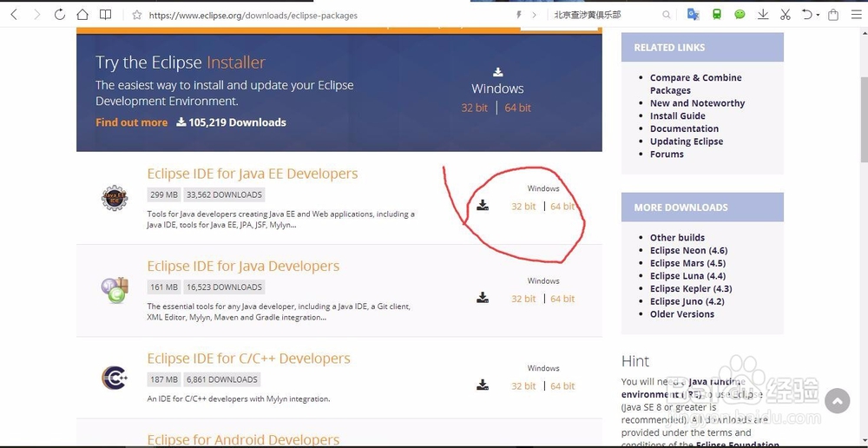The height and width of the screenshot is (448, 868).
Task: Click the Java Developers package logo
Action: click(x=115, y=290)
